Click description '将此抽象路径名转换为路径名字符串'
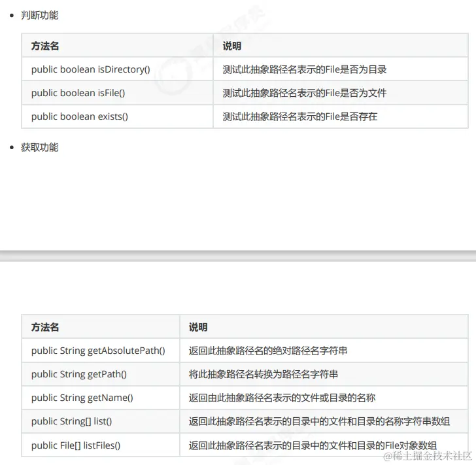The height and width of the screenshot is (465, 476). (263, 374)
